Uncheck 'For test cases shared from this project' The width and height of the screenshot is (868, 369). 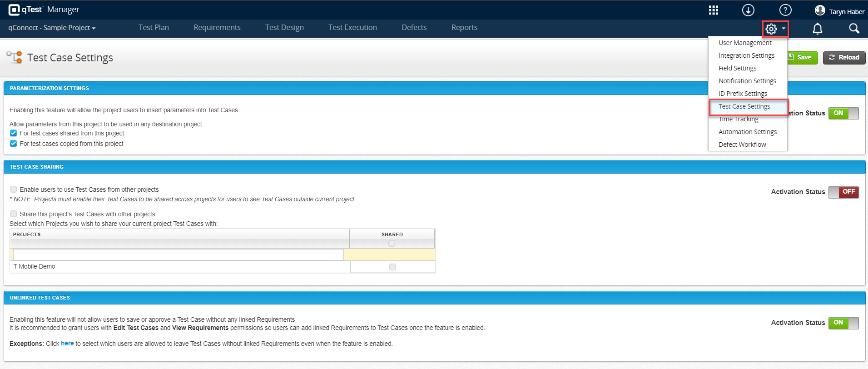[x=14, y=133]
